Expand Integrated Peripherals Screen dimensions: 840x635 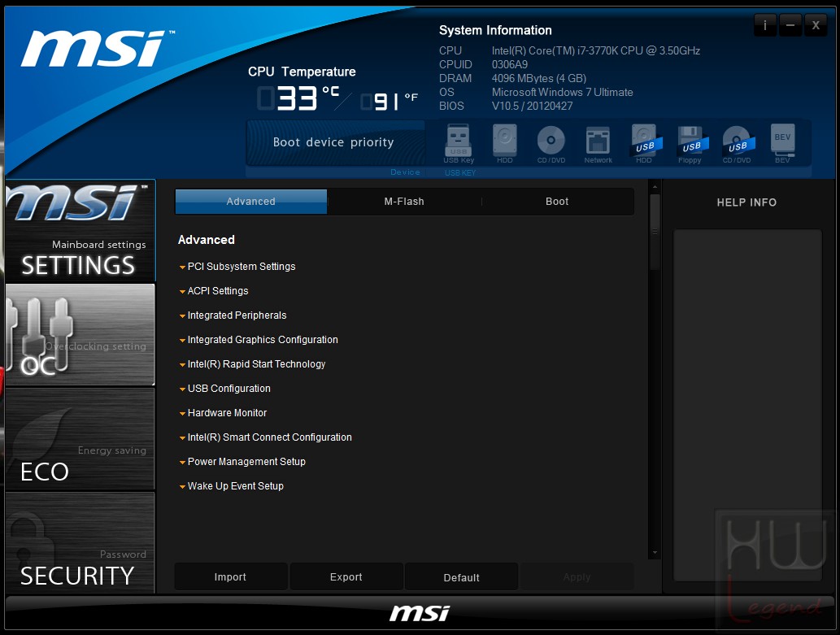coord(233,315)
